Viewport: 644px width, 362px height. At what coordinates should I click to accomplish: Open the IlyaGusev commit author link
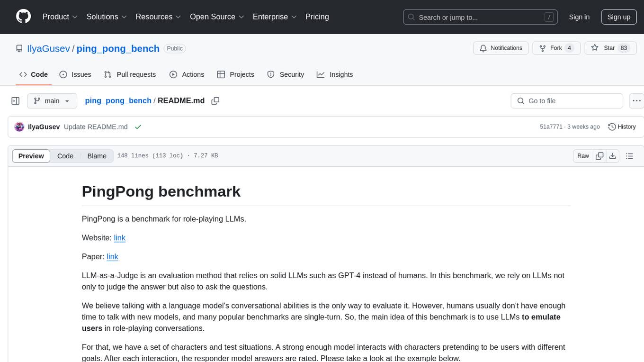point(44,127)
